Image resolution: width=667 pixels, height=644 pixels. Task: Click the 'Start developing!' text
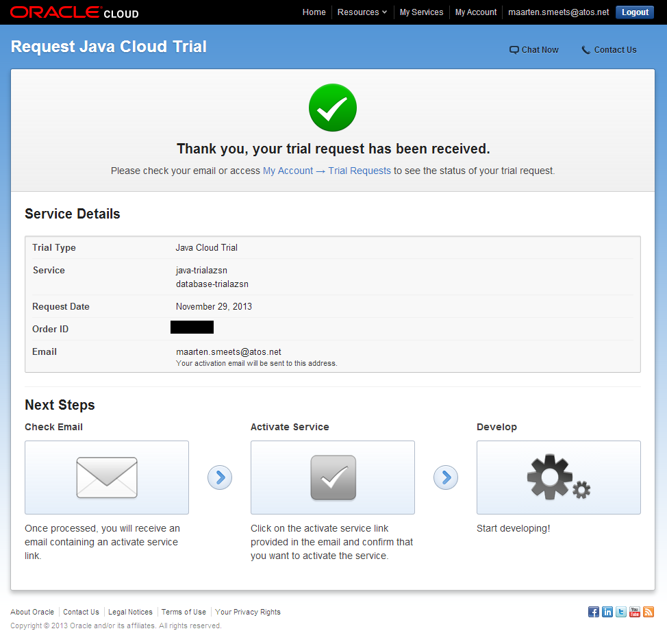pos(513,528)
